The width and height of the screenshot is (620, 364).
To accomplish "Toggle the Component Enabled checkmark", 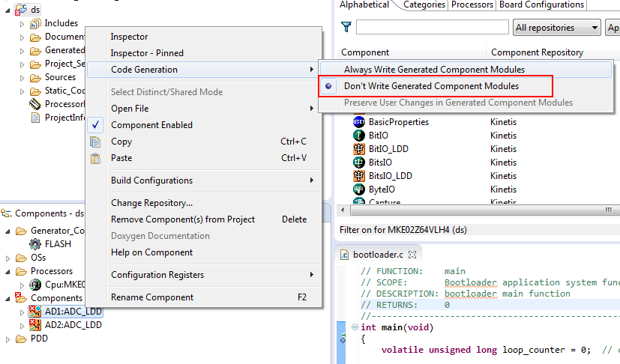I will pyautogui.click(x=95, y=125).
